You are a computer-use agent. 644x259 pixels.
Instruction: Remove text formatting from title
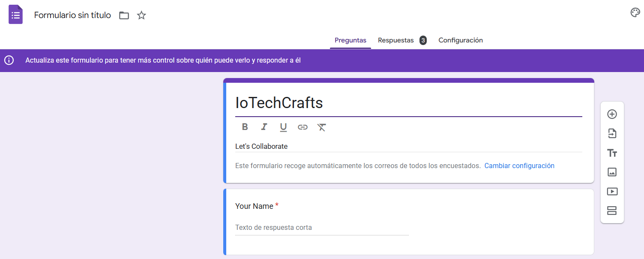pos(321,127)
